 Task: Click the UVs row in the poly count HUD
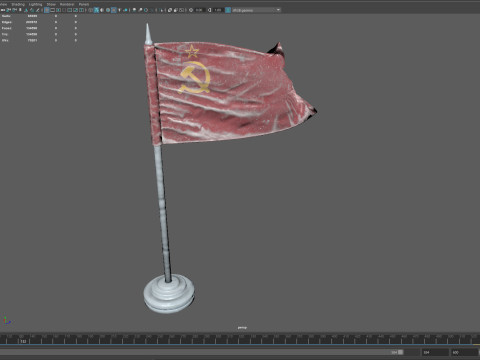tap(39, 40)
